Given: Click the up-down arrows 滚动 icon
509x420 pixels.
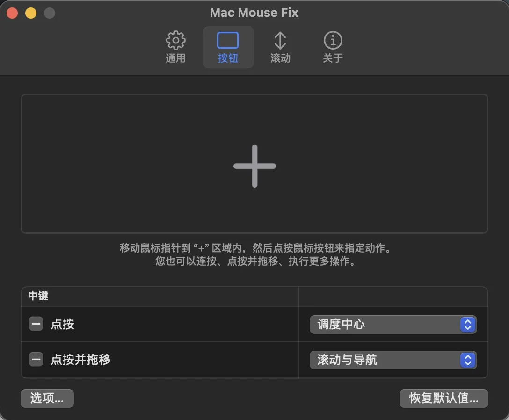Looking at the screenshot, I should point(280,41).
